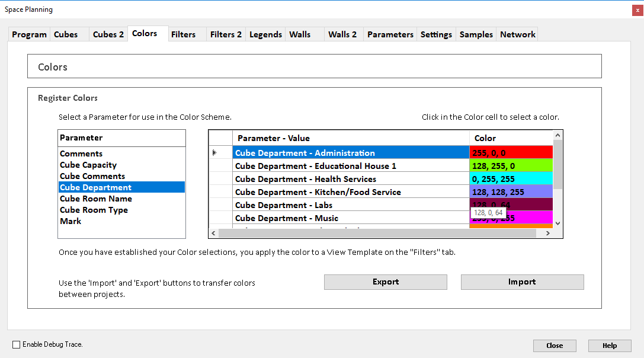The height and width of the screenshot is (358, 644).
Task: Click the horizontal scroll right arrow
Action: (x=548, y=233)
